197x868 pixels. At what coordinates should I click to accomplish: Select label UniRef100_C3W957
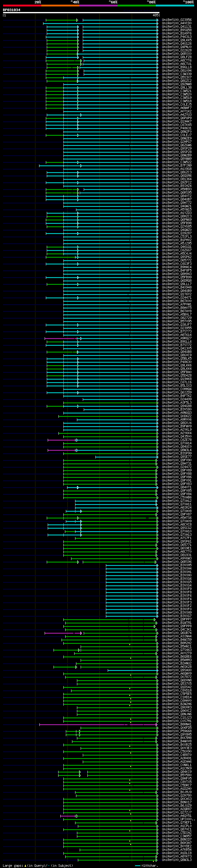(176, 836)
